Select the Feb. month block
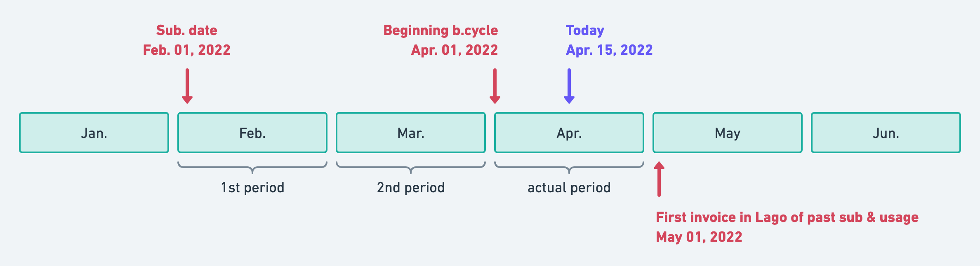The height and width of the screenshot is (266, 980). tap(252, 133)
